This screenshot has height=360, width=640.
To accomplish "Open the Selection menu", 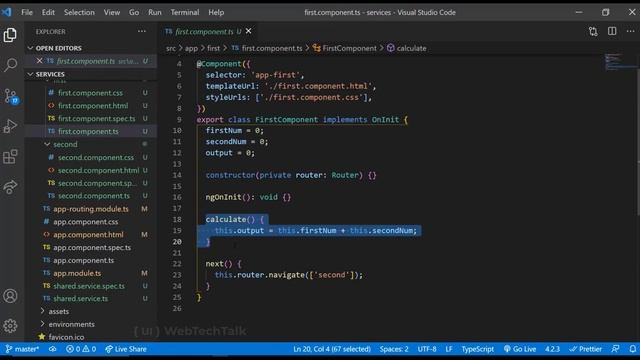I will pyautogui.click(x=79, y=12).
